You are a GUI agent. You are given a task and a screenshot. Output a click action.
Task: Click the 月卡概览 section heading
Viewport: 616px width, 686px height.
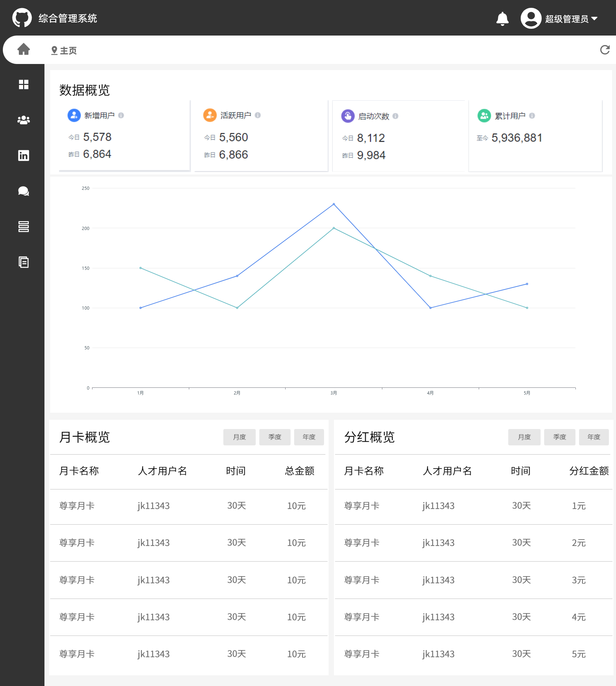pyautogui.click(x=84, y=437)
